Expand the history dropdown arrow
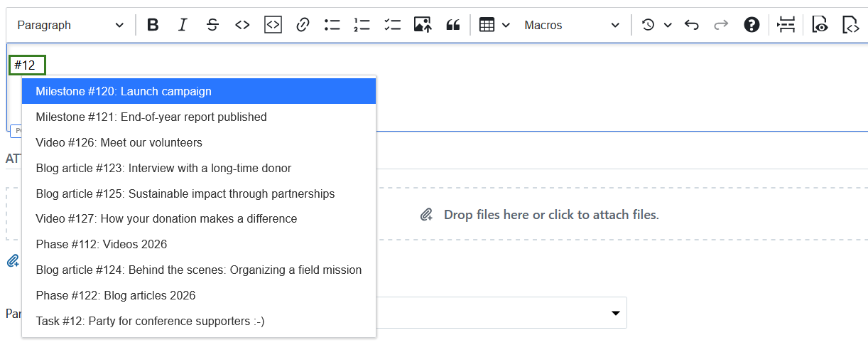 (x=668, y=25)
